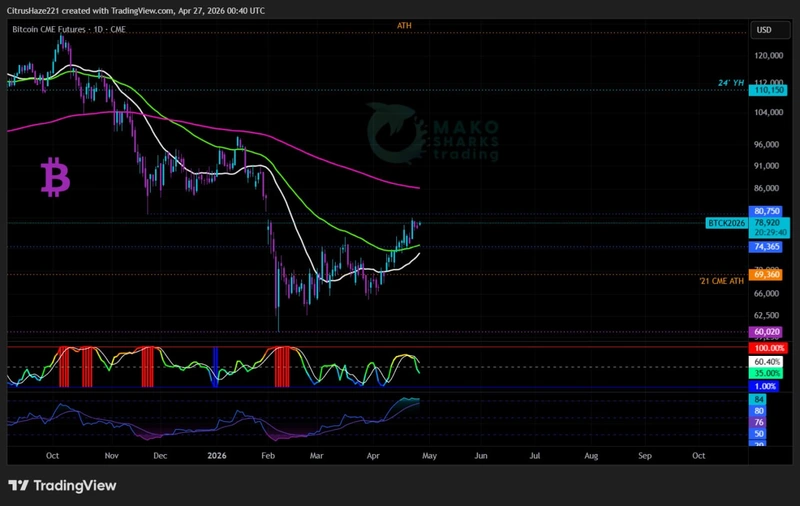
Task: Click the TradingView logo at bottom left
Action: [x=62, y=485]
